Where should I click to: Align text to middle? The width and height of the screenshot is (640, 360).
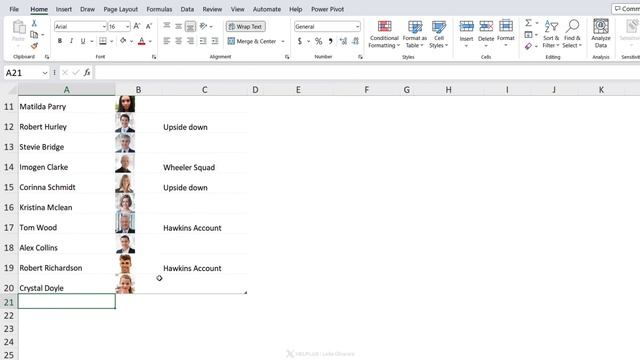pyautogui.click(x=178, y=26)
